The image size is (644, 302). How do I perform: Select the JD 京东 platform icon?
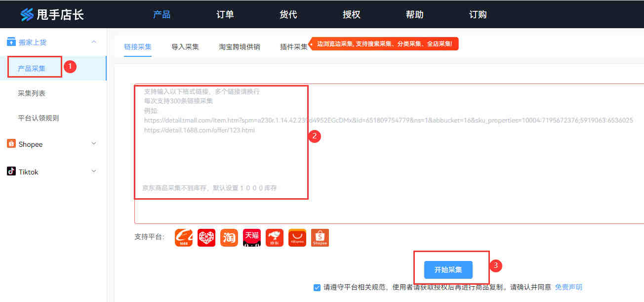click(275, 238)
